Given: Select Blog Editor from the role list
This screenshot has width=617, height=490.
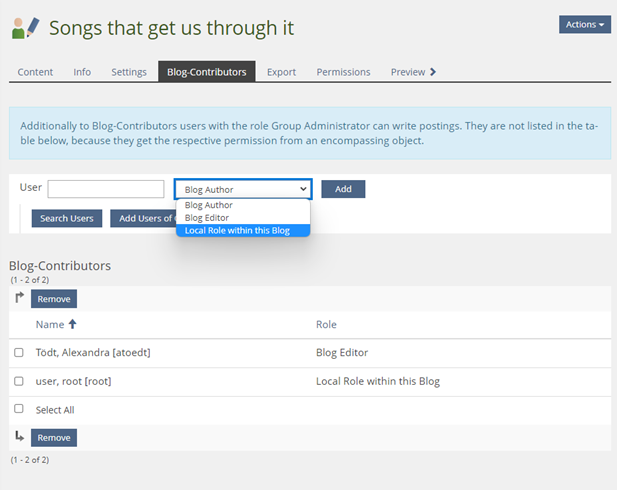Looking at the screenshot, I should click(207, 217).
